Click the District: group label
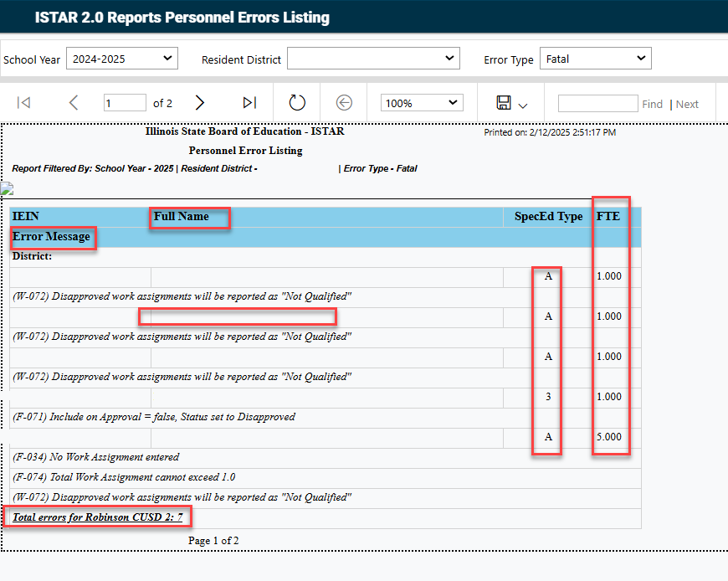 [32, 256]
